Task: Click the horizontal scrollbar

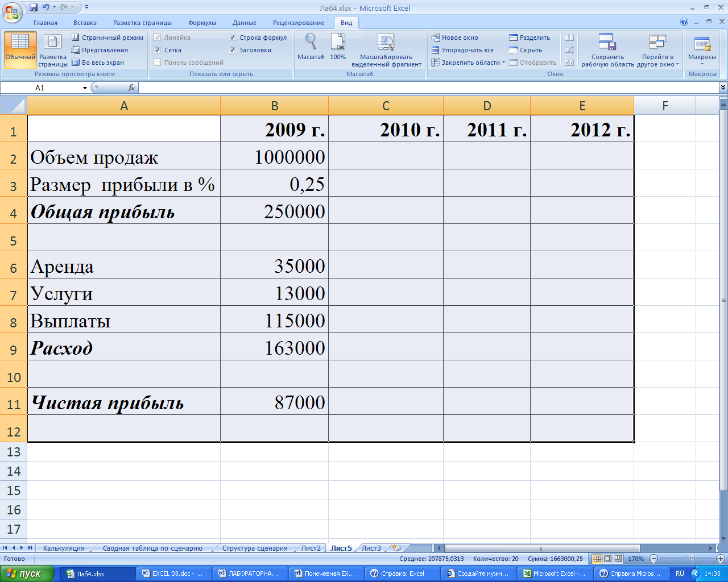Action: (542, 548)
